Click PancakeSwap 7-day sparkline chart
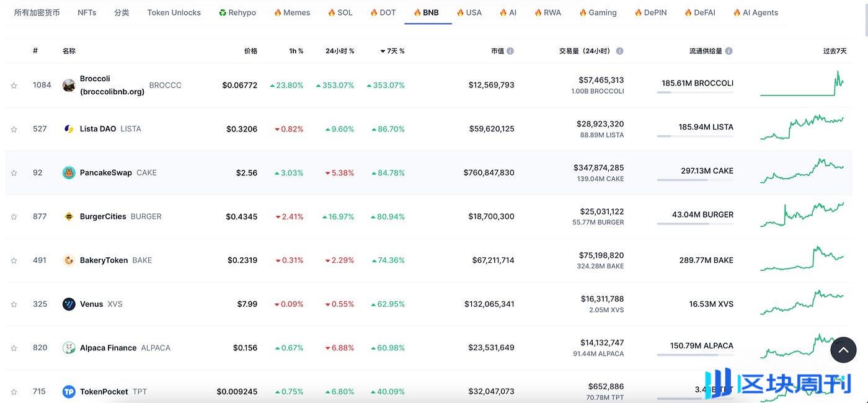 pyautogui.click(x=802, y=171)
